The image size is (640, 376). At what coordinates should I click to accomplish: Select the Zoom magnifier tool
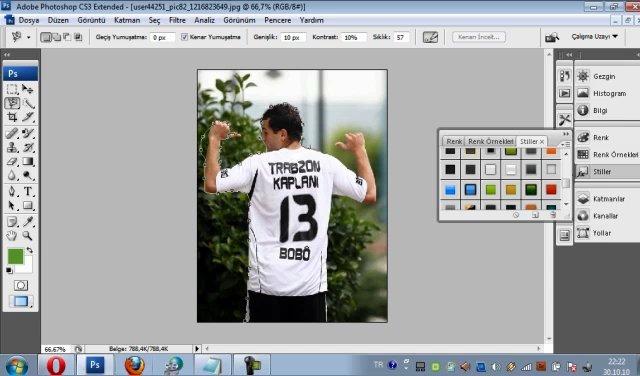pos(27,236)
